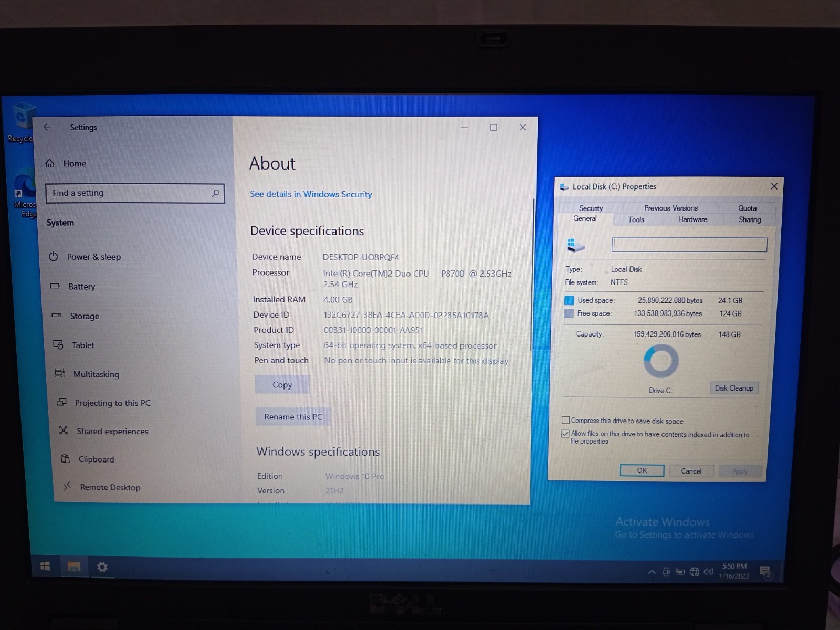Screen dimensions: 840x630
Task: Open Power & sleep settings
Action: 85,257
